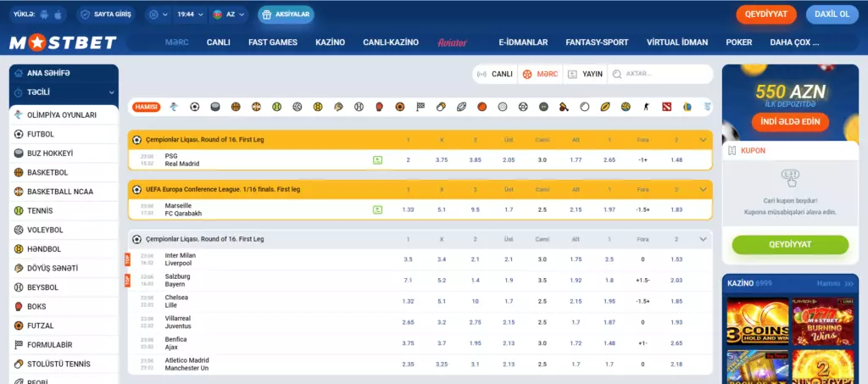Select Dota 2 icon in sports filter row
The image size is (868, 384).
(667, 107)
